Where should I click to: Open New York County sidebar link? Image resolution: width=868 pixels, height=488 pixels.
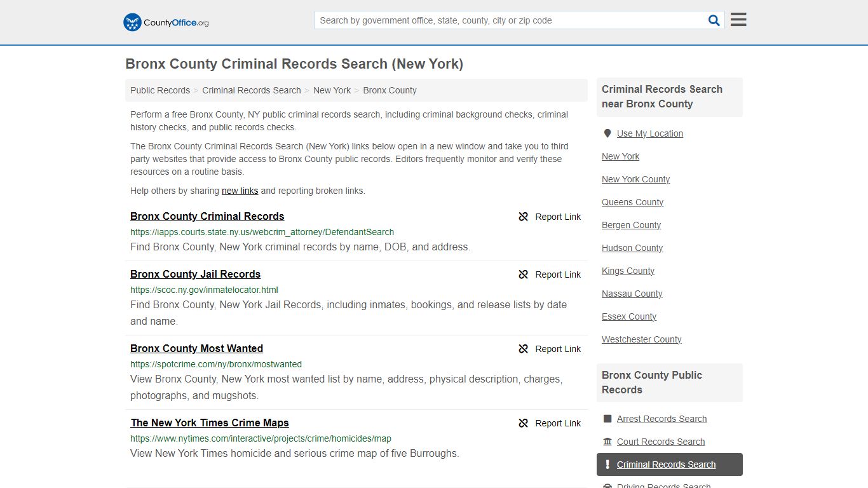point(635,179)
